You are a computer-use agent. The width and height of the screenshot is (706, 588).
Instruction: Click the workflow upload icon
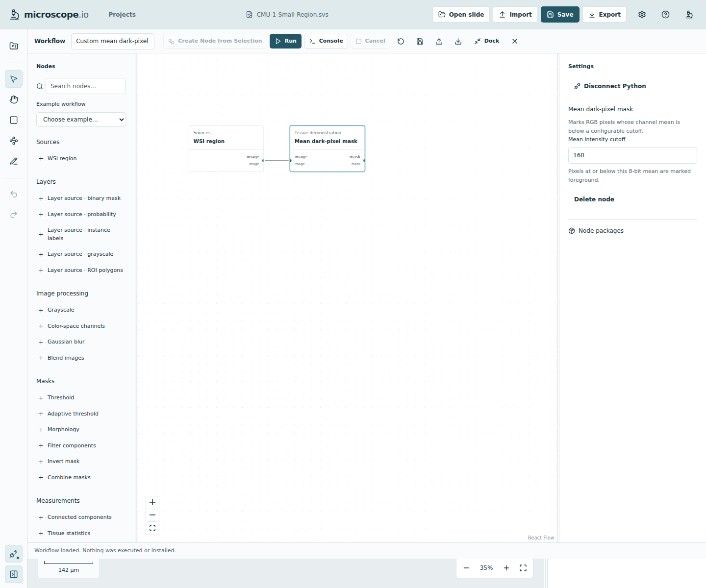(439, 41)
